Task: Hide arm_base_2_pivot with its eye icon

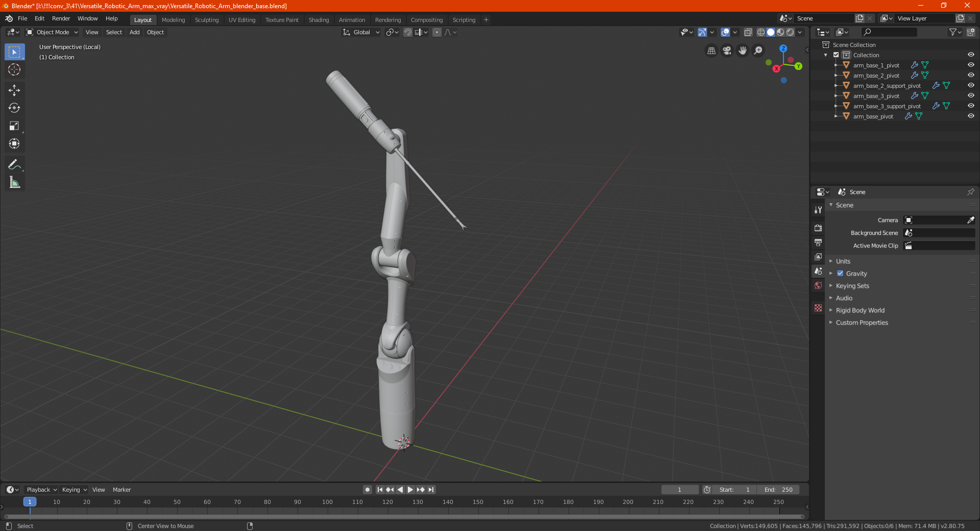Action: pyautogui.click(x=971, y=75)
